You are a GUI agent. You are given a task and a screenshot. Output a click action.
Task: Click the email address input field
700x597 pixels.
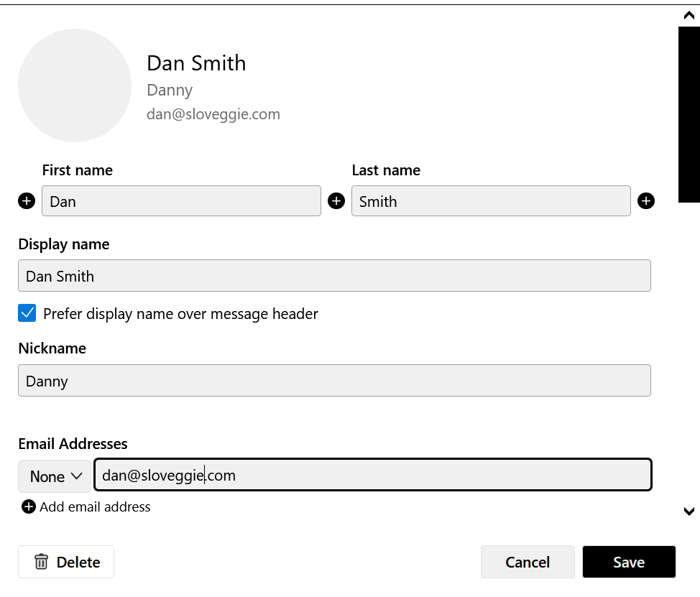[x=373, y=475]
